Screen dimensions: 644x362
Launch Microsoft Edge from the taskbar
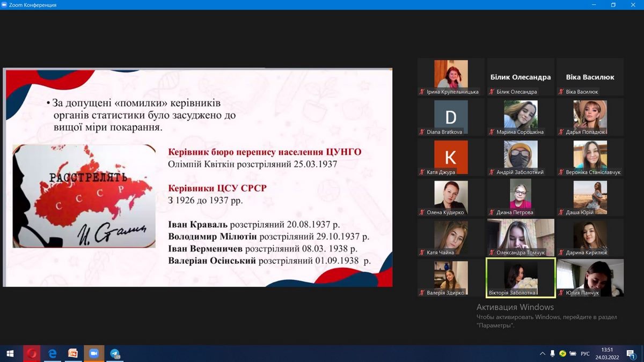53,353
